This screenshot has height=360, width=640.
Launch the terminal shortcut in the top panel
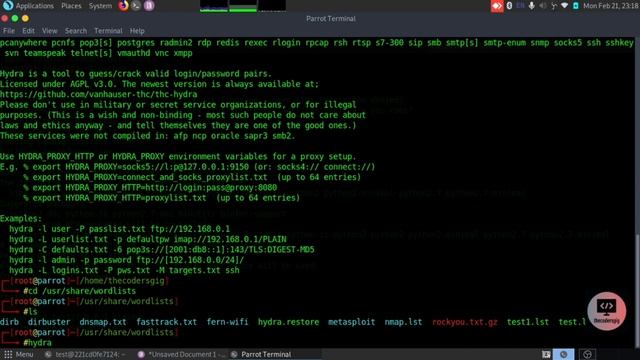coord(136,6)
